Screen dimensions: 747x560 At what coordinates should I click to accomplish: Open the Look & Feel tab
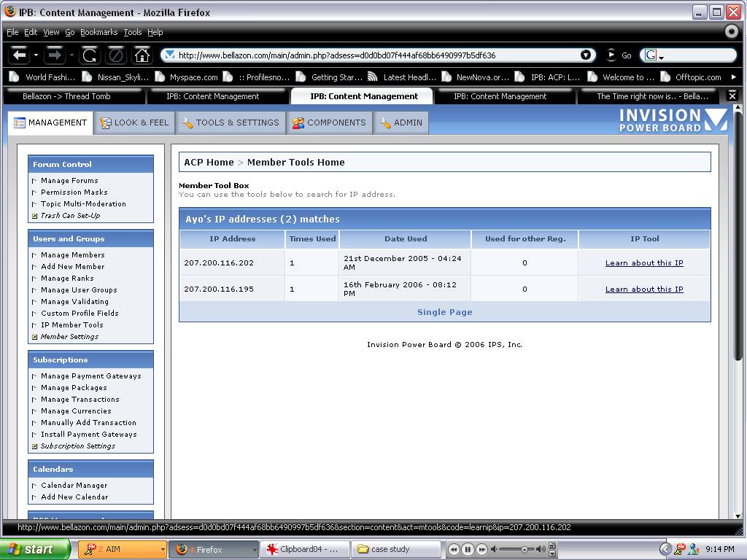pos(134,122)
